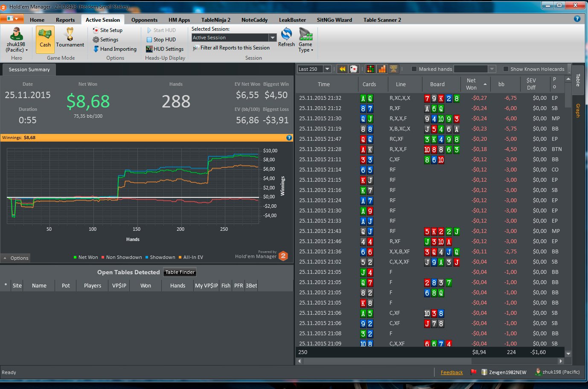
Task: Switch to the Graph side tab
Action: pos(578,110)
